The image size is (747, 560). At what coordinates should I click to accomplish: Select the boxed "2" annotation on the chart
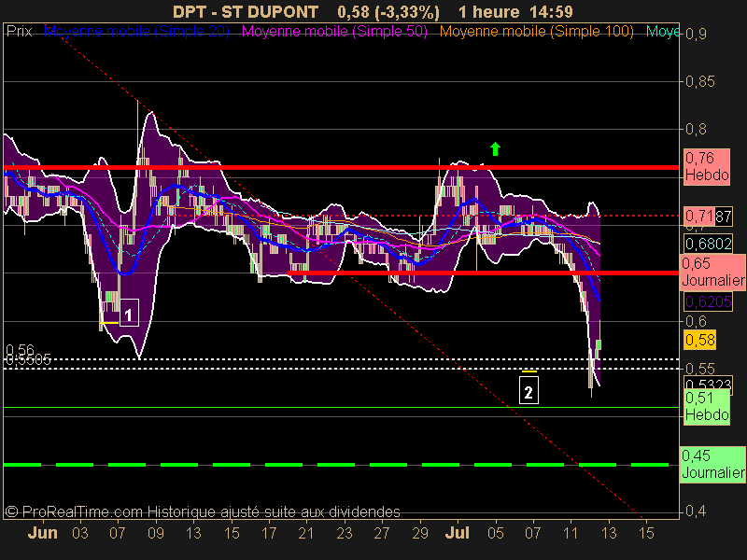(529, 390)
